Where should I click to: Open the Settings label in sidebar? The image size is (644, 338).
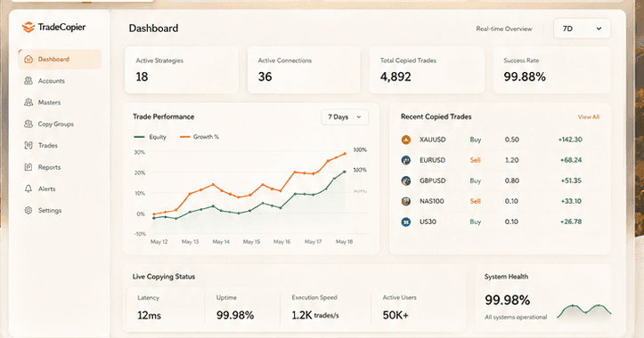(x=50, y=211)
